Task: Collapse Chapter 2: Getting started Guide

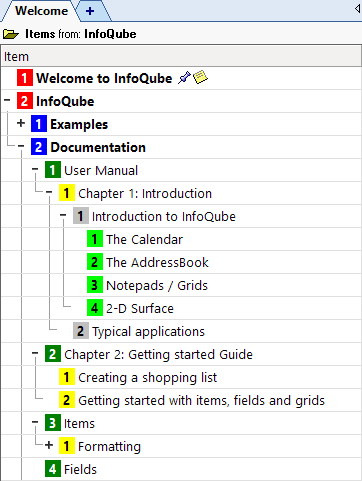Action: 35,353
